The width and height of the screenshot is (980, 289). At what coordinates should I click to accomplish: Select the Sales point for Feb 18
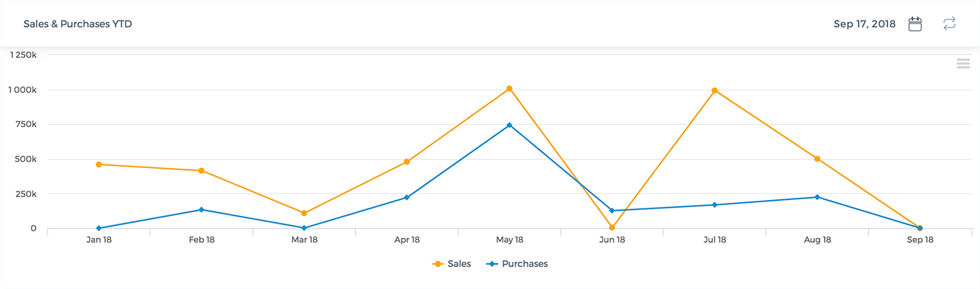point(201,170)
